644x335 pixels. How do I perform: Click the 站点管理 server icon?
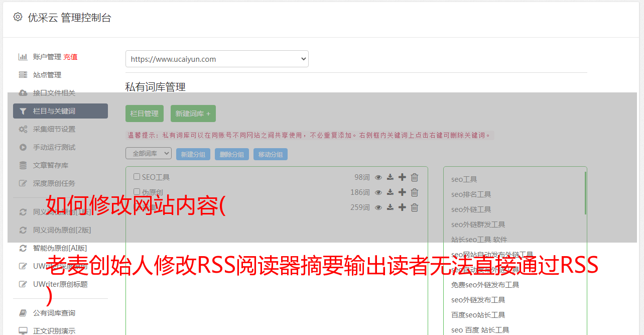click(x=23, y=75)
